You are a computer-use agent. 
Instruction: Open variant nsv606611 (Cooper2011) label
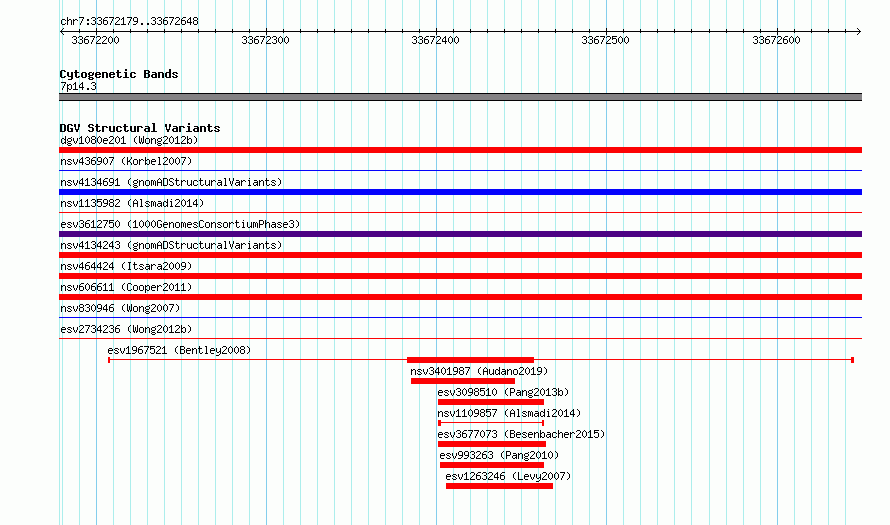(x=126, y=287)
